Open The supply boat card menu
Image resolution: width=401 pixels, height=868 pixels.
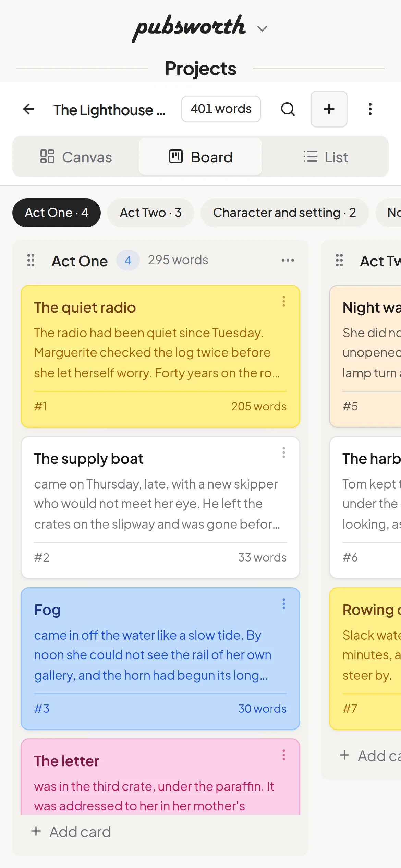click(284, 453)
